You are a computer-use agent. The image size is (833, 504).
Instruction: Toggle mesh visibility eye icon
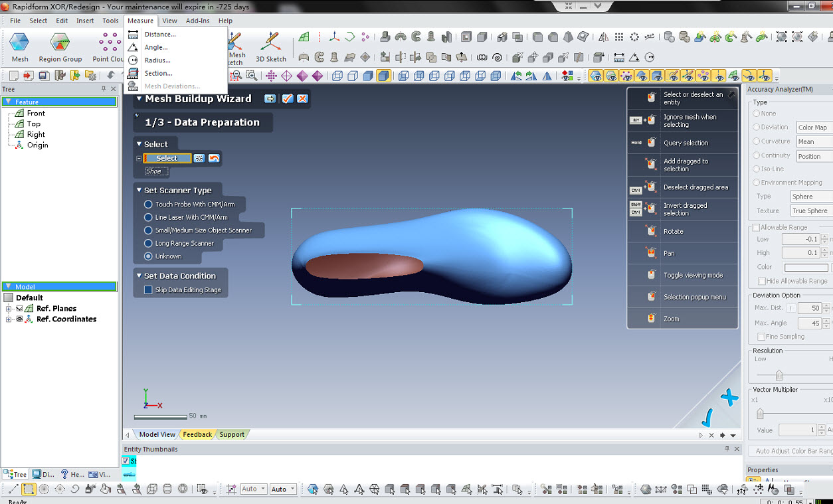click(x=596, y=76)
